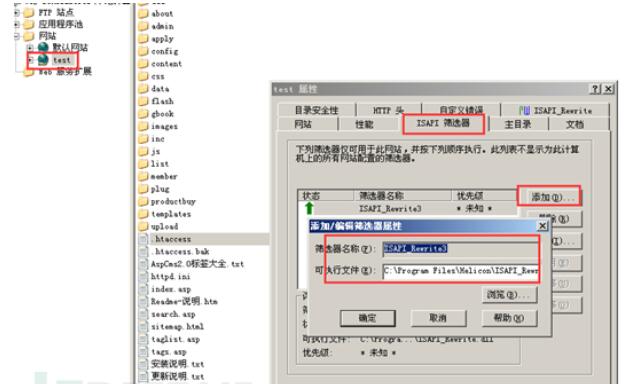628x384 pixels.
Task: Click the help question mark of test 属性
Action: point(596,89)
